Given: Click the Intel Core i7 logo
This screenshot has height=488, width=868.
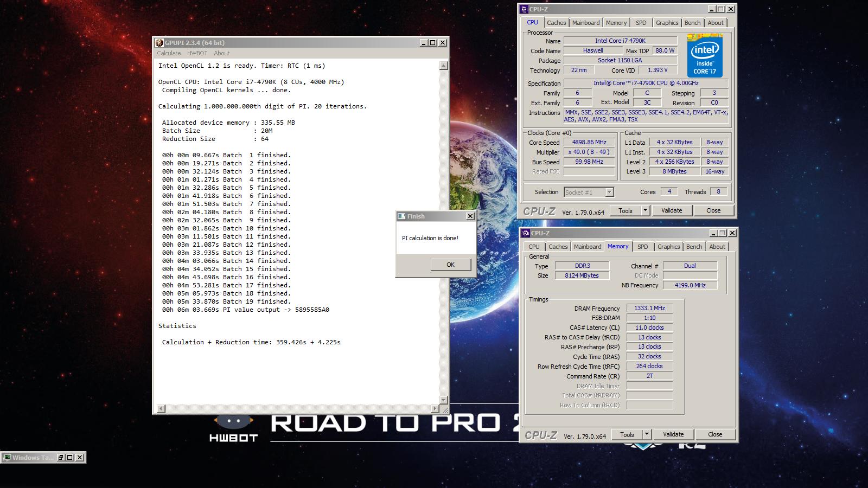Looking at the screenshot, I should tap(705, 55).
